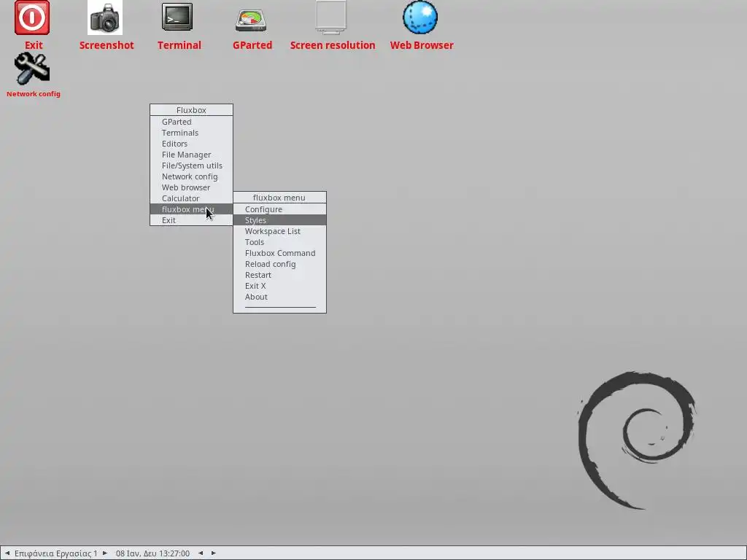The height and width of the screenshot is (560, 747).
Task: Open the File/System utils entry
Action: 192,166
